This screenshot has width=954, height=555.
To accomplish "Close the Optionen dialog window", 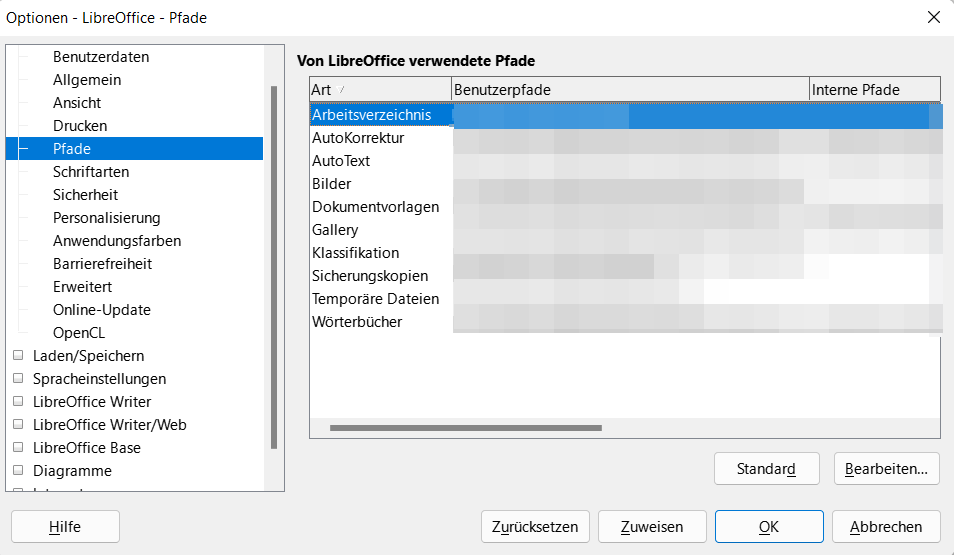I will point(934,17).
